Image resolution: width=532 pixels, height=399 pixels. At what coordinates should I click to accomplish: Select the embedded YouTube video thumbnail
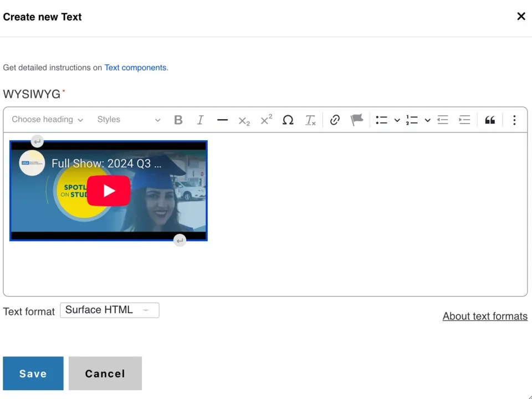[x=108, y=191]
